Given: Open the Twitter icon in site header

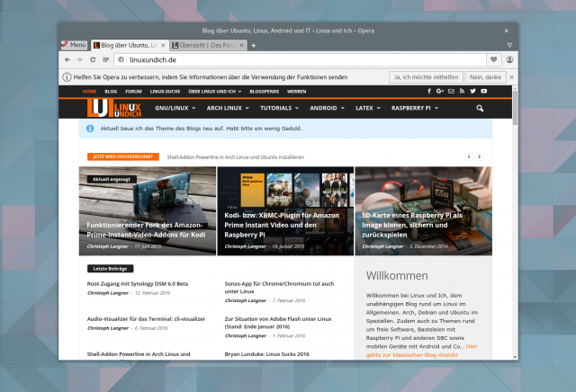Looking at the screenshot, I should 472,91.
